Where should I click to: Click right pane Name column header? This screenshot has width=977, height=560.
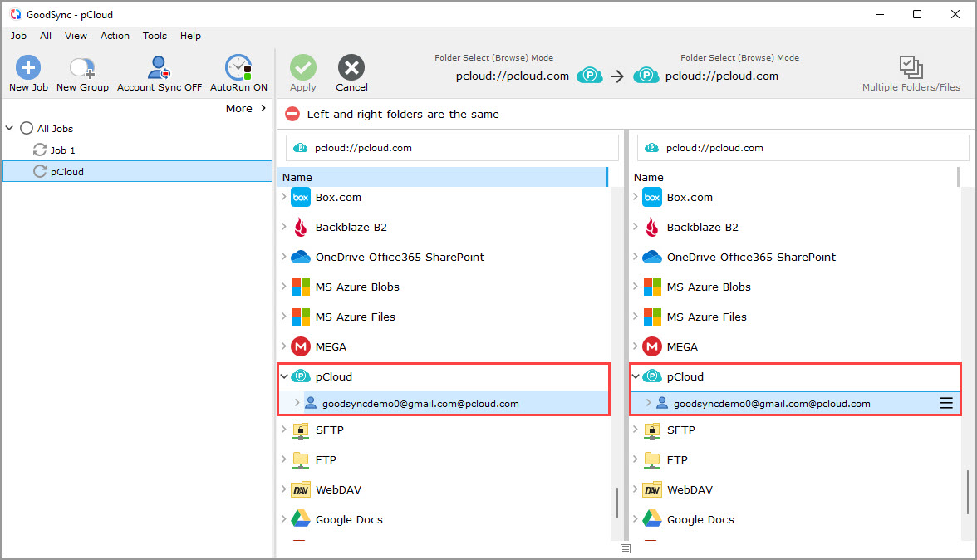(x=794, y=177)
